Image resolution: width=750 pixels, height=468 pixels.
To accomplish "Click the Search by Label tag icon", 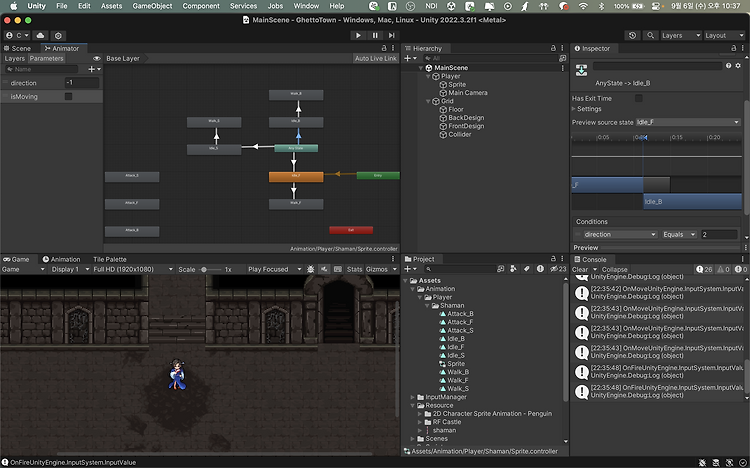I will click(526, 269).
